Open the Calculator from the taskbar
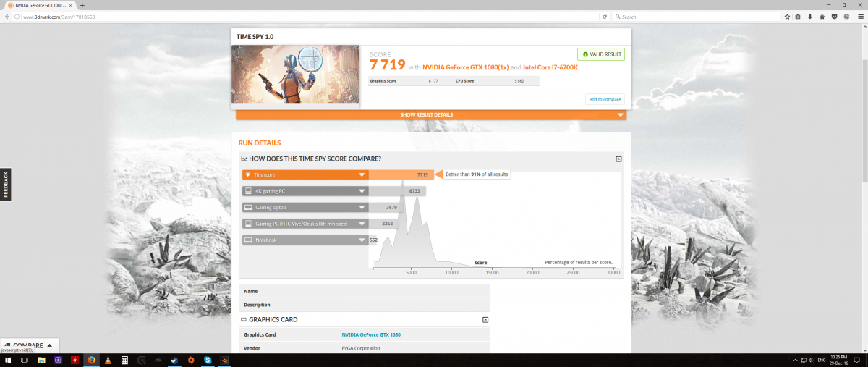 point(124,360)
